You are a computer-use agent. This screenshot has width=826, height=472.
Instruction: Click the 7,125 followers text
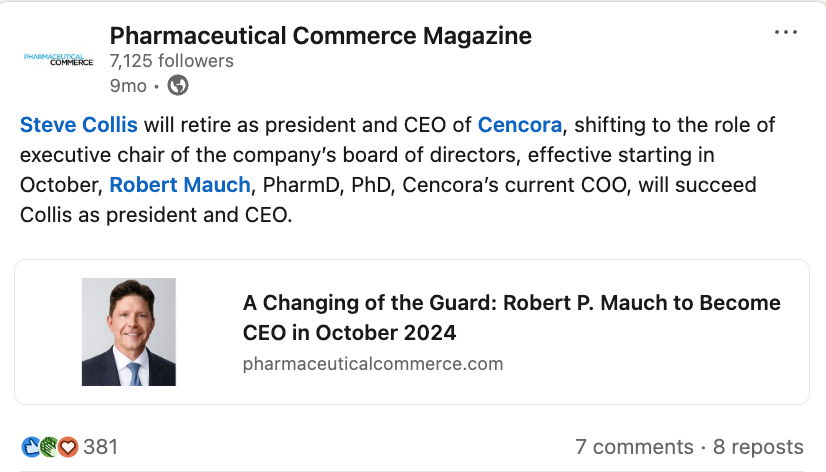tap(171, 61)
